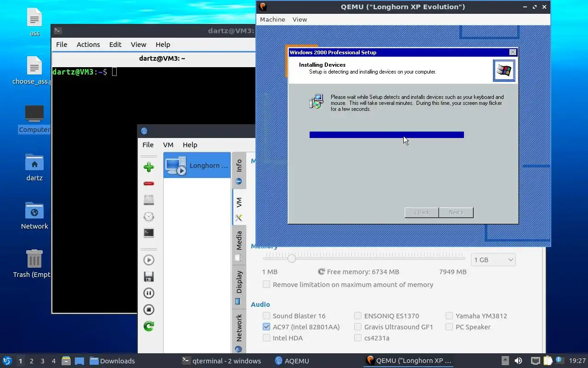
Task: Open Machine menu in QEMU window
Action: pos(272,19)
